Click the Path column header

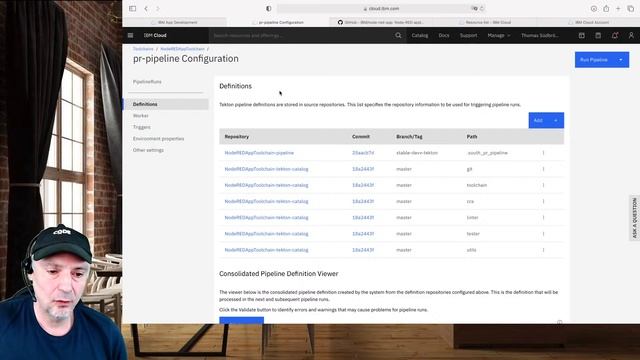pos(472,137)
